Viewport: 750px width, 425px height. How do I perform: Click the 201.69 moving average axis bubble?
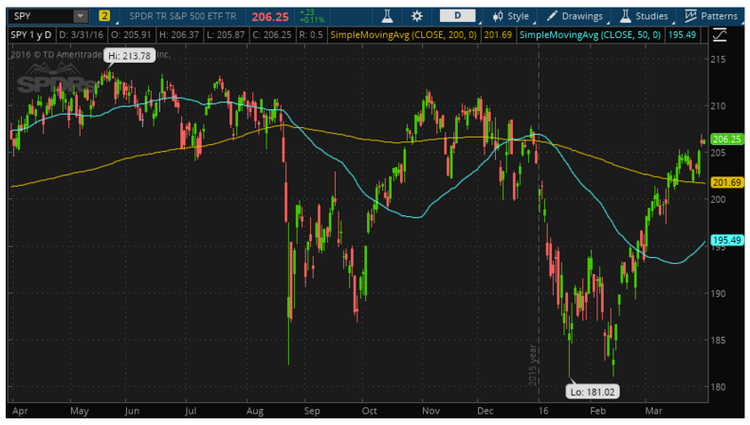tap(725, 182)
